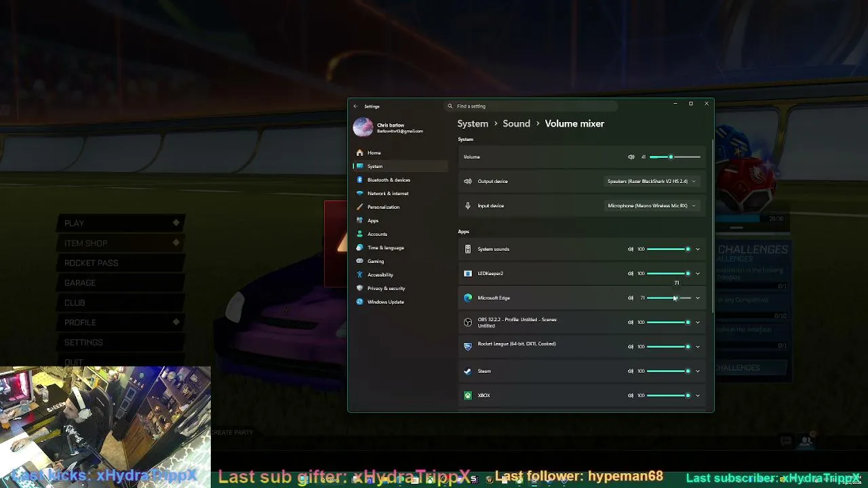
Task: Open PROFILE in Rocket League menu
Action: (x=121, y=323)
